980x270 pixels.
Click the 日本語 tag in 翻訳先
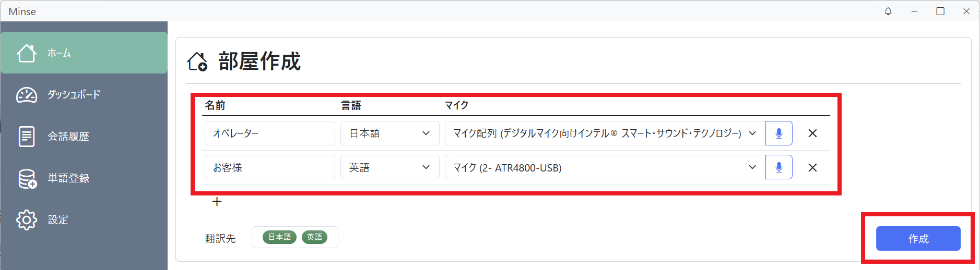pos(279,237)
